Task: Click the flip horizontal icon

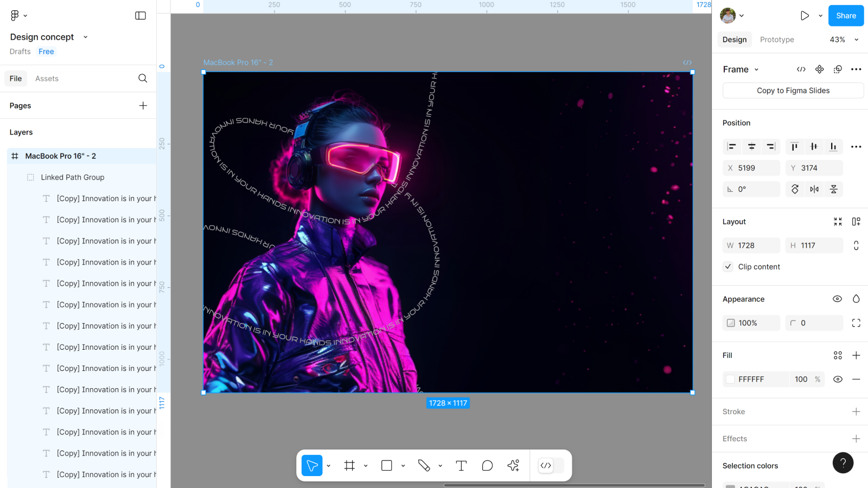Action: pyautogui.click(x=814, y=189)
